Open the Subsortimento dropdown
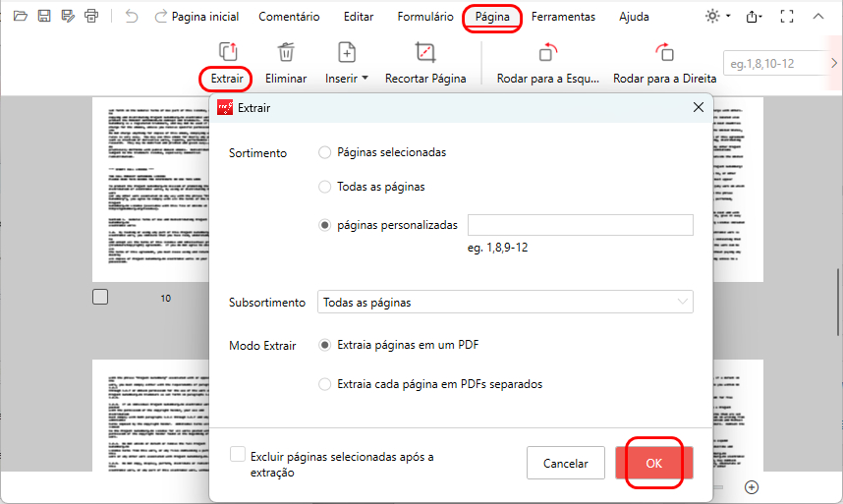Screen dimensions: 843x504 click(x=505, y=302)
